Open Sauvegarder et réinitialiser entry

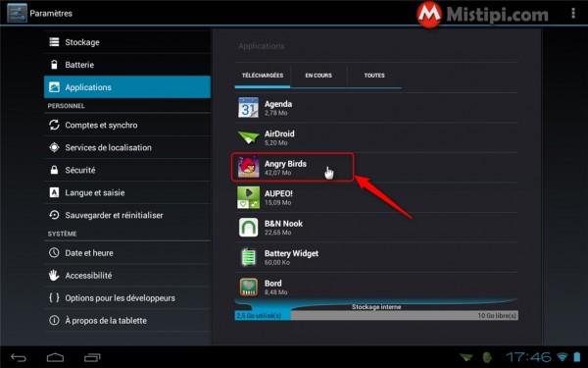click(127, 215)
